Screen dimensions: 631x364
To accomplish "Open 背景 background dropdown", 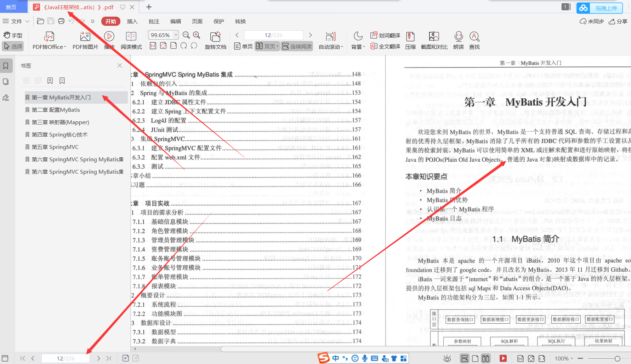I will point(358,41).
